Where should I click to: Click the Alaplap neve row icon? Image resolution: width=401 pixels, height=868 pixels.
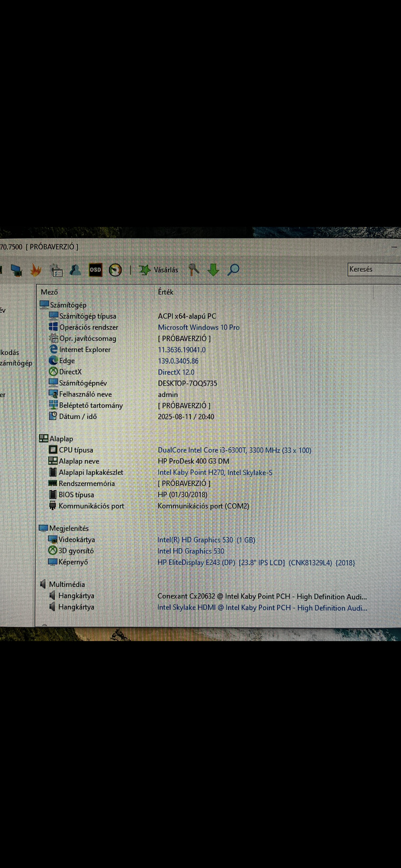click(53, 461)
